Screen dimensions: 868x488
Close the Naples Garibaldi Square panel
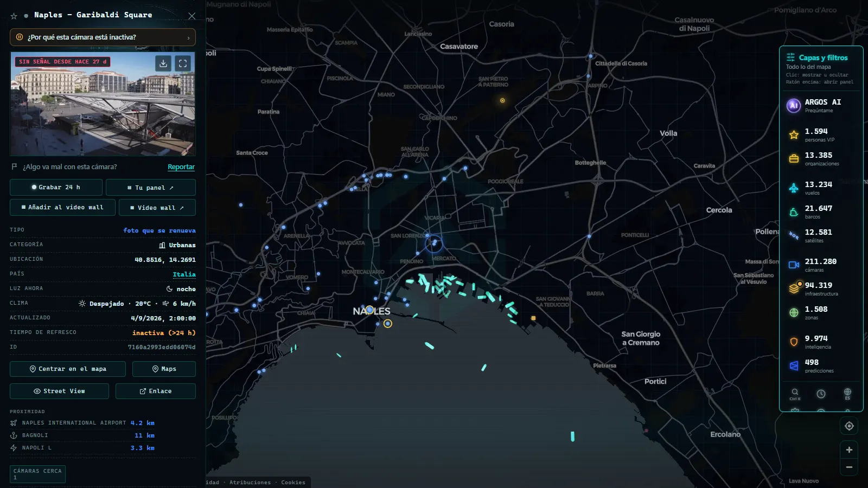(192, 16)
